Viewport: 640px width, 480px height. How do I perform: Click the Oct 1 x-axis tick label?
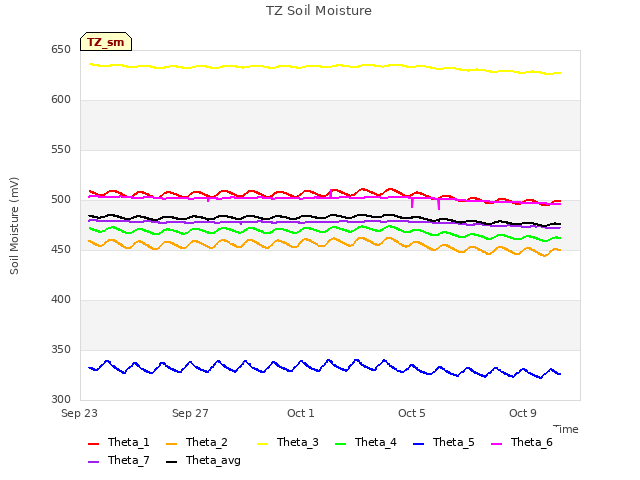[301, 413]
